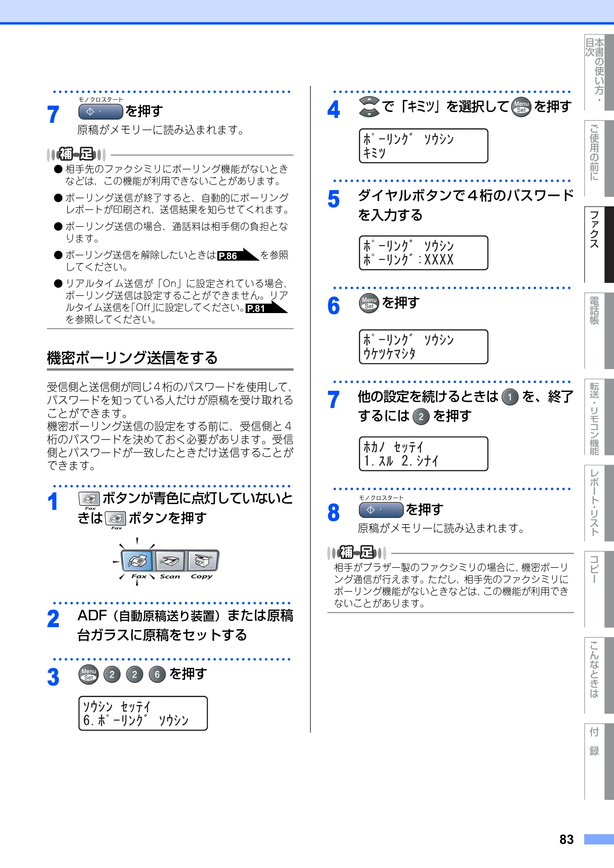Screen dimensions: 614x868
Task: Click the Scan mode button in illustration
Action: pos(170,561)
